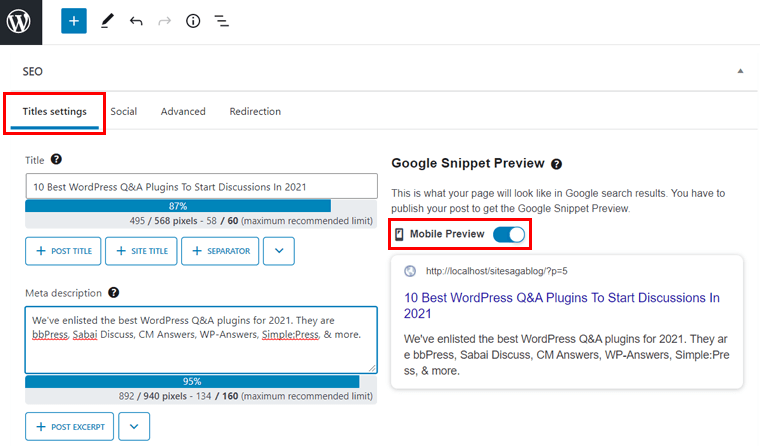Show help for Google Snippet Preview
This screenshot has height=446, width=760.
[556, 164]
